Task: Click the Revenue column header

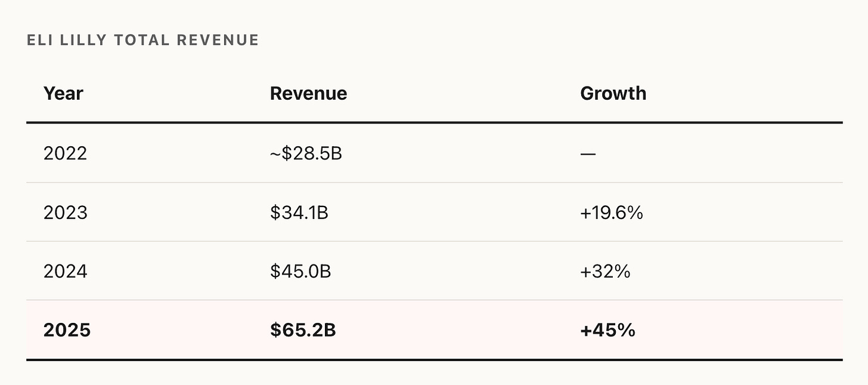Action: click(x=308, y=94)
